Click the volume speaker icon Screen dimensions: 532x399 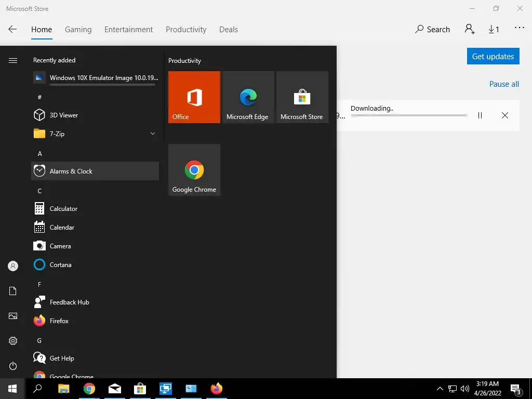(x=465, y=389)
